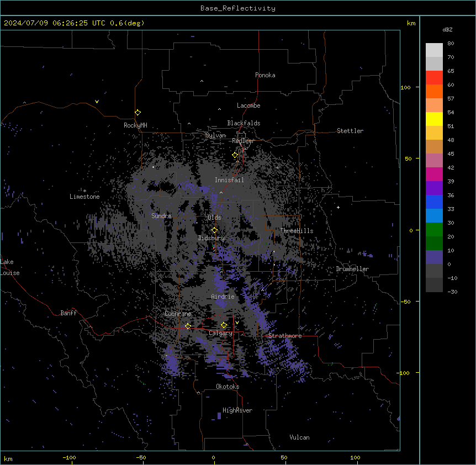Click the Lake Louise label
The width and height of the screenshot is (476, 465).
[10, 267]
